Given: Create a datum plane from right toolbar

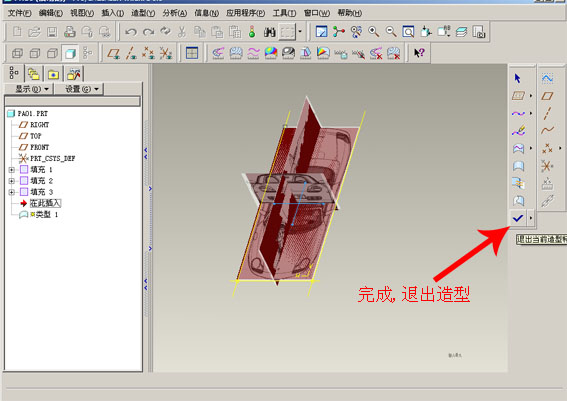Looking at the screenshot, I should 547,95.
